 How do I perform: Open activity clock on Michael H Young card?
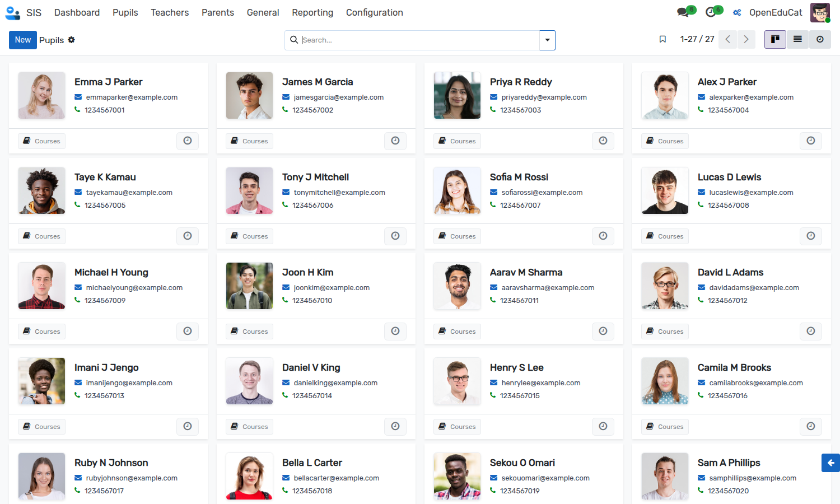[188, 332]
